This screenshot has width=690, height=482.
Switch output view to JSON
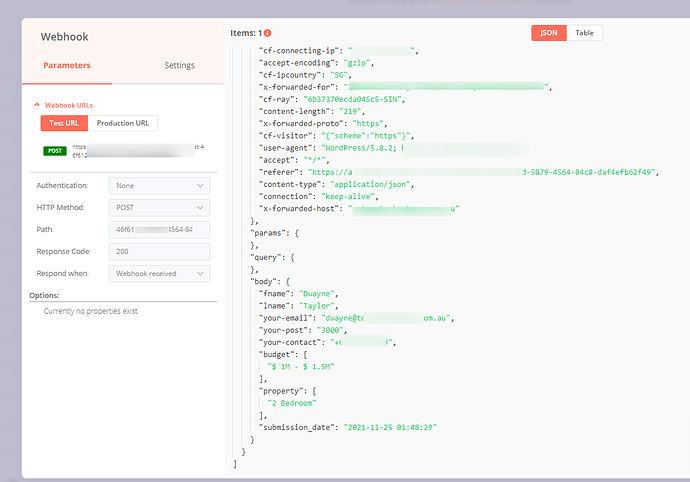pyautogui.click(x=549, y=33)
